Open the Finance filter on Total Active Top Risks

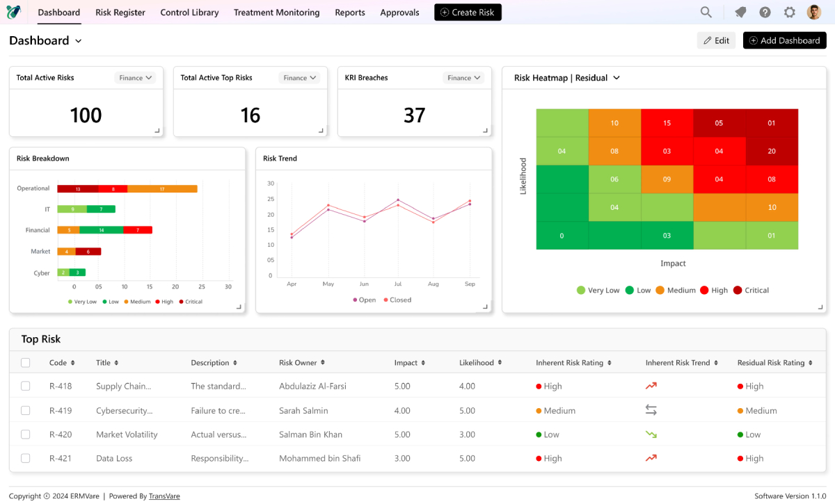click(299, 78)
